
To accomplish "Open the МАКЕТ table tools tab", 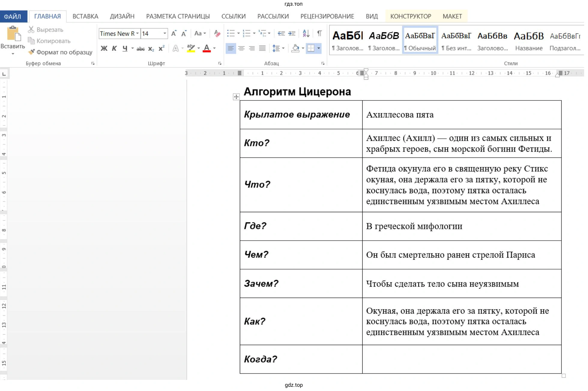I will 452,17.
